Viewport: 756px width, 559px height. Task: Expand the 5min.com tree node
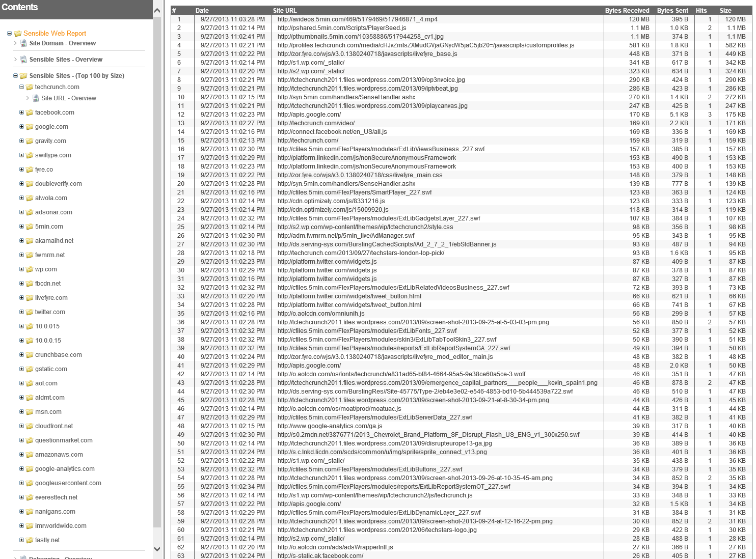[x=21, y=226]
